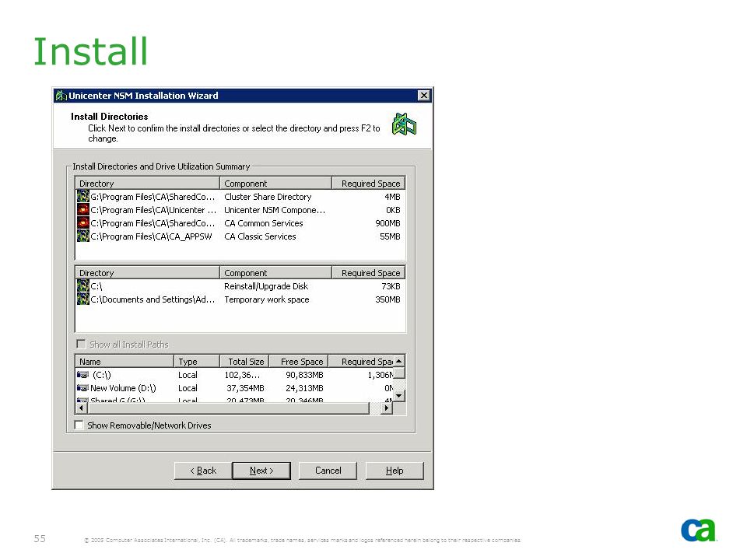Sort by Component header in top list
Viewport: 747px width, 560px height.
(x=275, y=184)
